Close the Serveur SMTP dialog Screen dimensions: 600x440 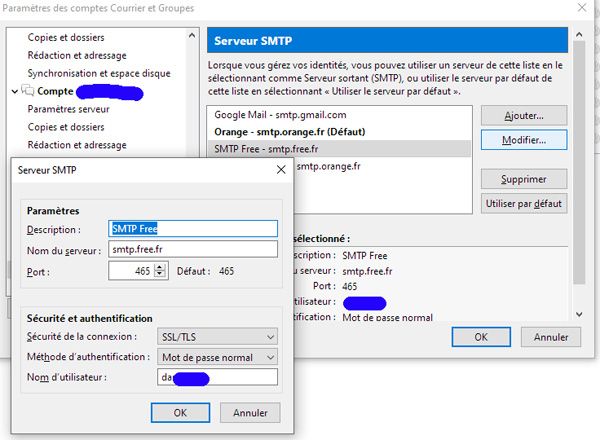pyautogui.click(x=281, y=169)
